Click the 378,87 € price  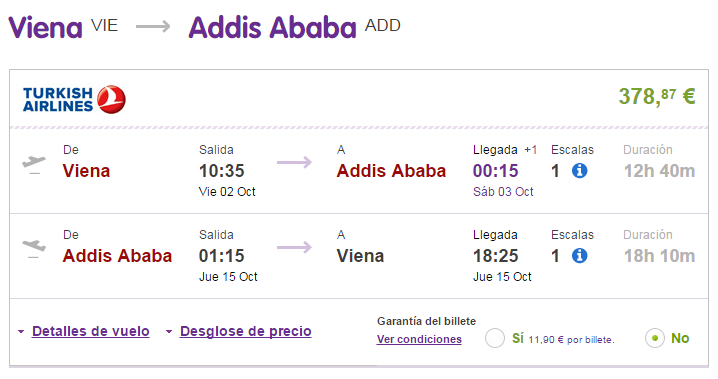pos(657,96)
